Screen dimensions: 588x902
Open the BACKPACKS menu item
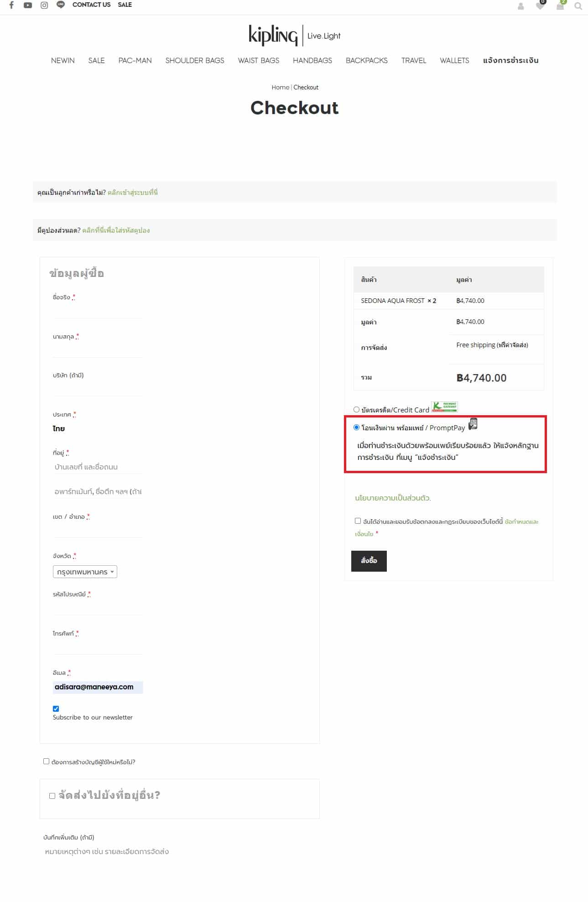tap(366, 60)
